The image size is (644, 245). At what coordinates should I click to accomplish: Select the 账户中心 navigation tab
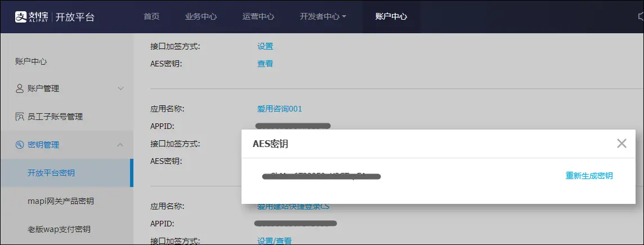(391, 16)
